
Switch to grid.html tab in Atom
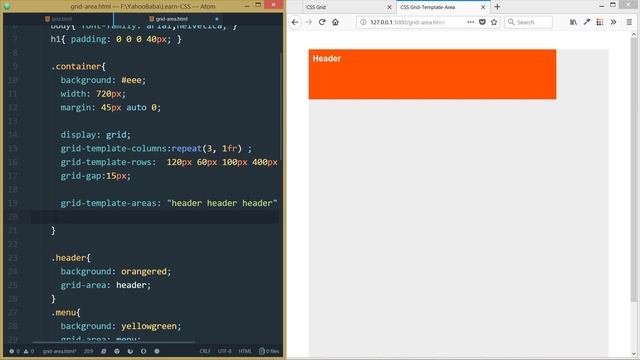click(x=59, y=19)
